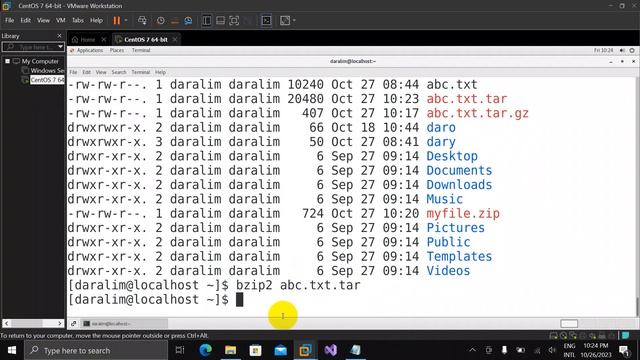Enter full screen mode icon

pyautogui.click(x=234, y=20)
